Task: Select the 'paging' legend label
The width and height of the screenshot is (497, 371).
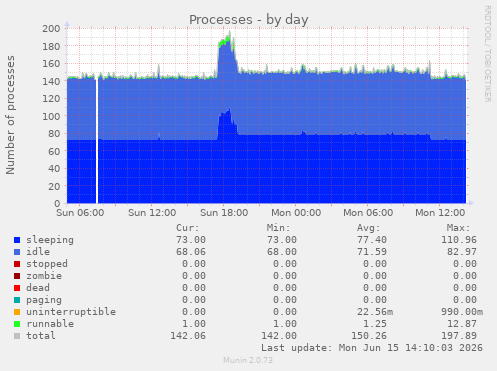Action: coord(44,300)
